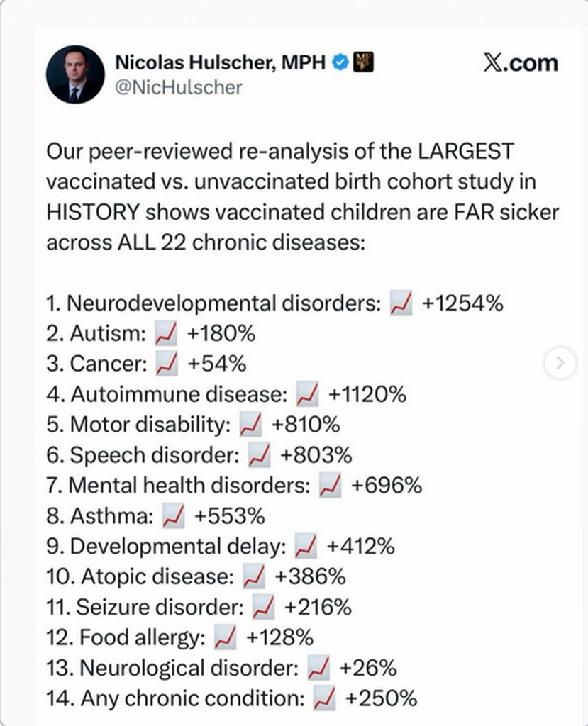Advance to the next slide with the chevron
Image resolution: width=588 pixels, height=726 pixels.
click(x=560, y=362)
